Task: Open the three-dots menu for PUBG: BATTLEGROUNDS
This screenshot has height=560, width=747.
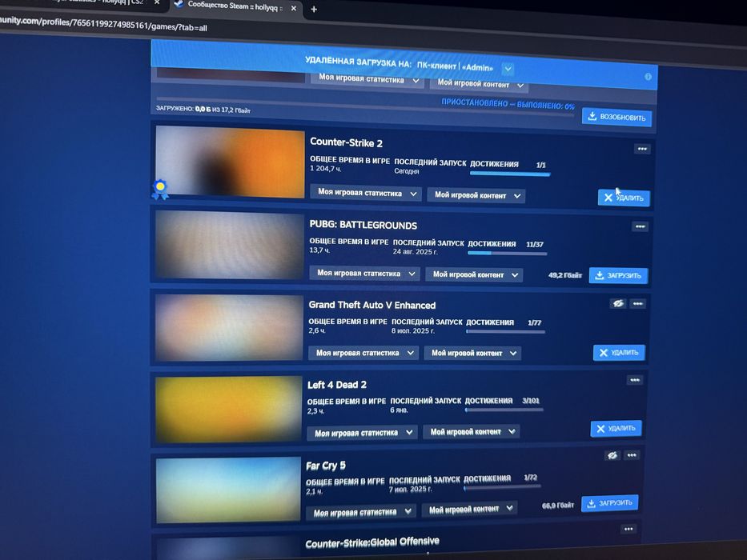Action: (640, 226)
